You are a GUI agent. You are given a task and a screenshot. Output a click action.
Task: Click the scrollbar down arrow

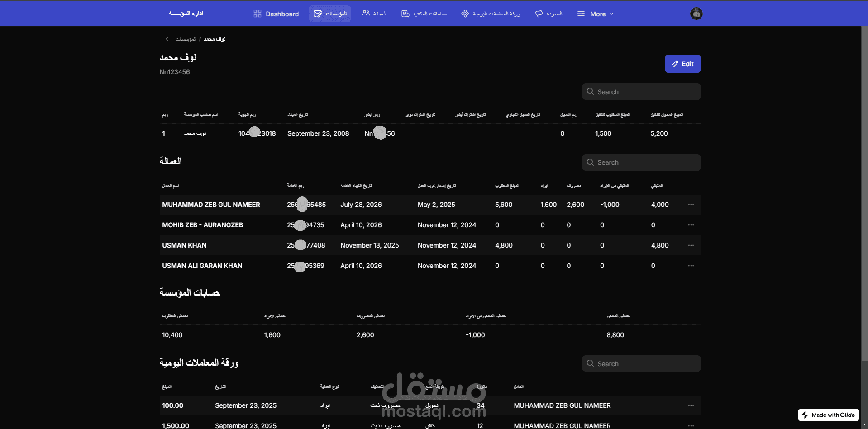(x=864, y=425)
